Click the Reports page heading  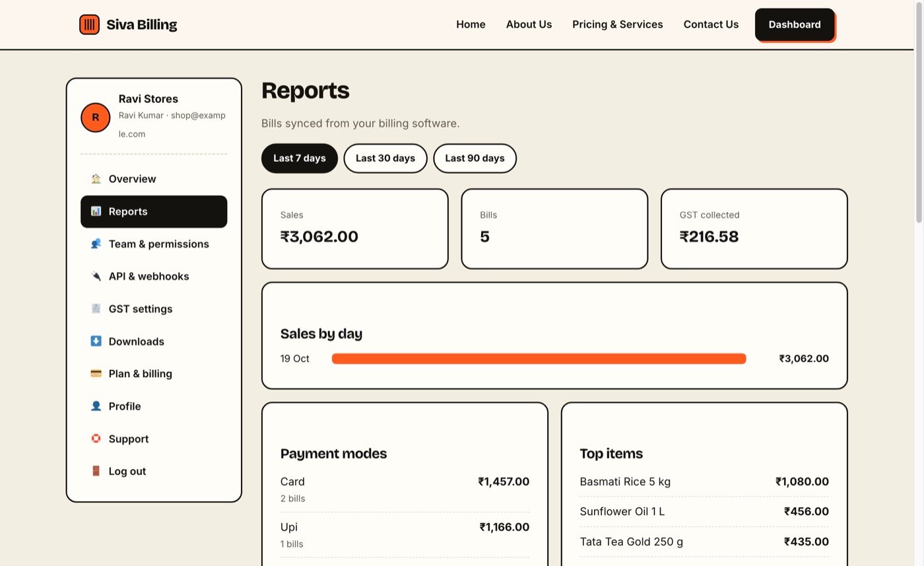click(x=306, y=90)
